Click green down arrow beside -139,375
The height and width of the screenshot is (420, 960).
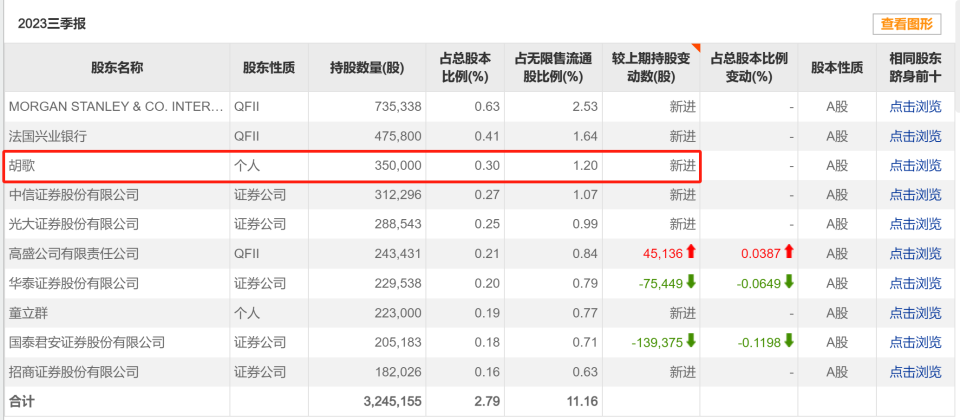click(x=690, y=342)
